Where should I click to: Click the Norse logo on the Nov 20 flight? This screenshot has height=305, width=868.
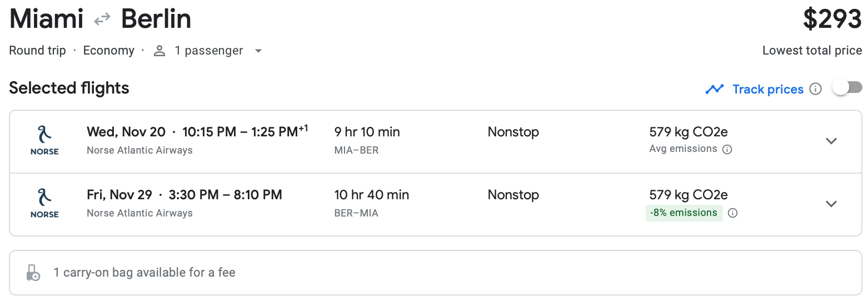(44, 141)
